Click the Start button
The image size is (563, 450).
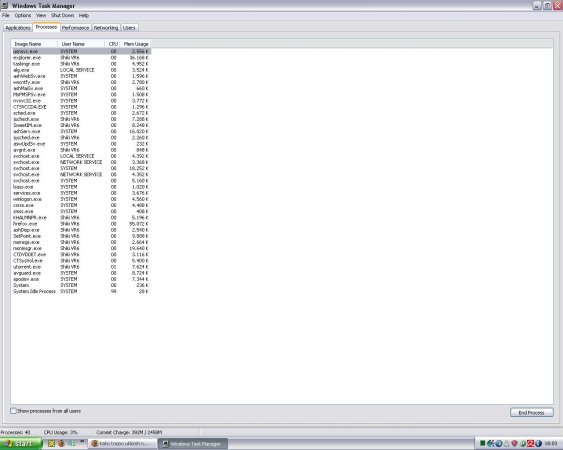[21, 444]
